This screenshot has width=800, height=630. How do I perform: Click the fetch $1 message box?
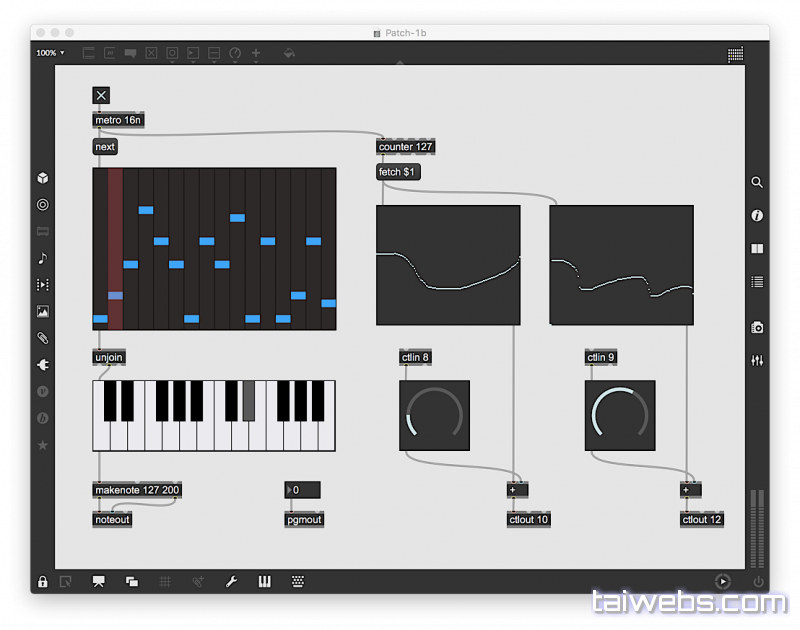click(x=398, y=172)
